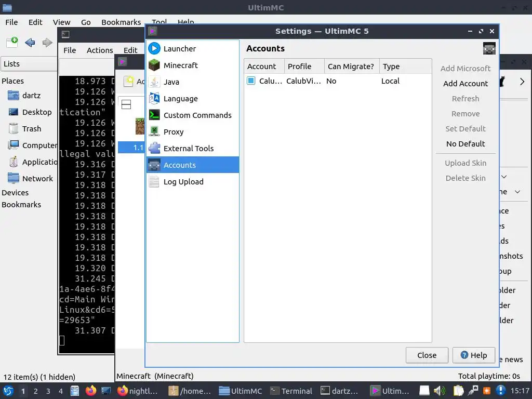Sort by the Type column header

click(x=405, y=66)
